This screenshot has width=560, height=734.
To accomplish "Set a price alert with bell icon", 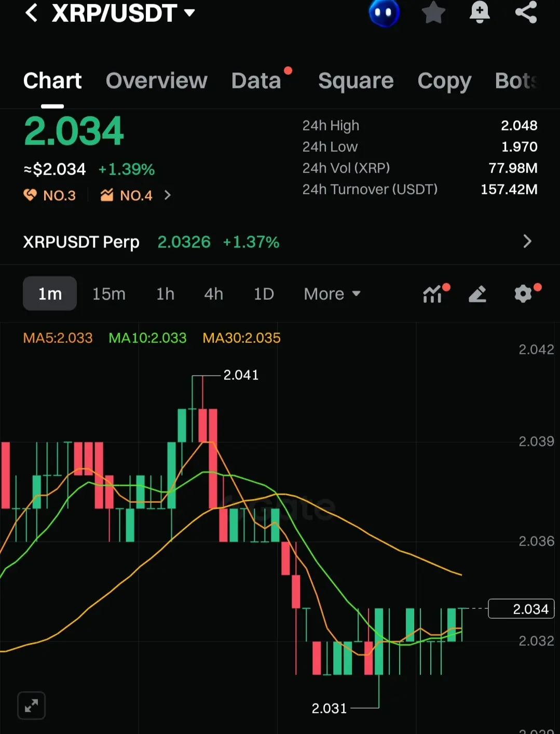I will pos(480,12).
